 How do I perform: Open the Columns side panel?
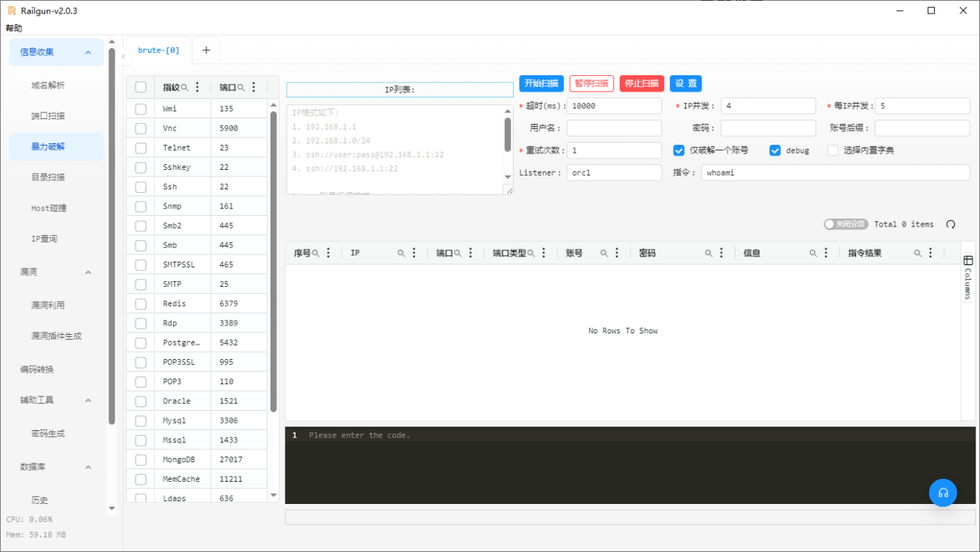(x=968, y=277)
